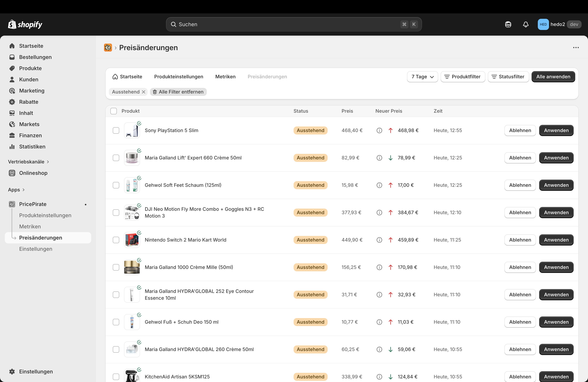Click the Nintendo Switch 2 product thumbnail

click(x=132, y=240)
